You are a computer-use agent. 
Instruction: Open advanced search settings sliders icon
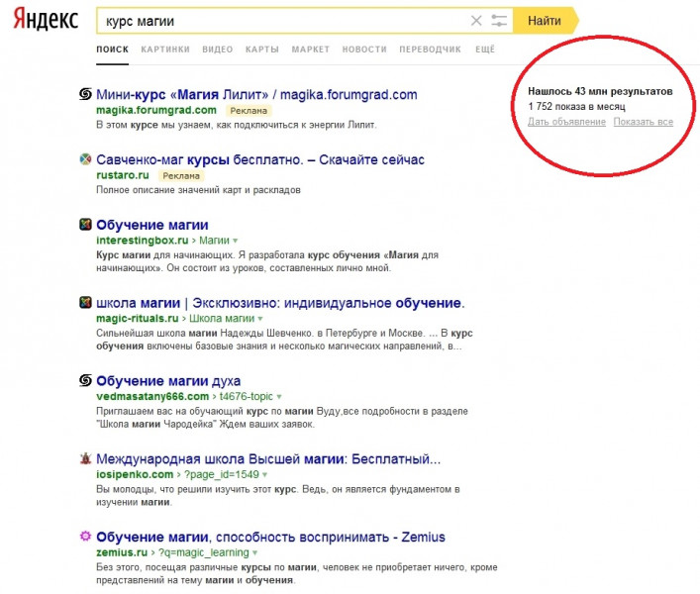(499, 21)
